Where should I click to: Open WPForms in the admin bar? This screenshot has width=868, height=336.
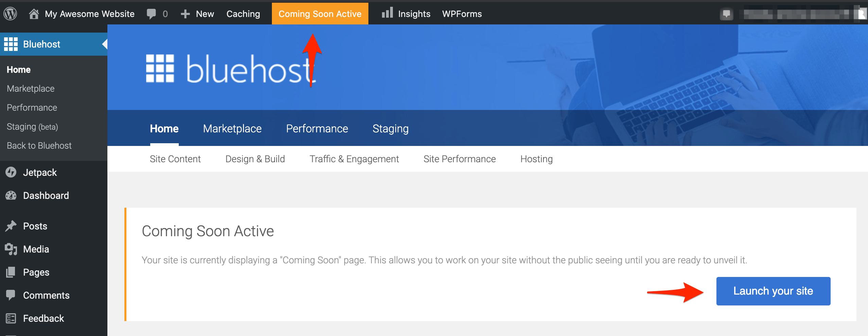(x=462, y=14)
